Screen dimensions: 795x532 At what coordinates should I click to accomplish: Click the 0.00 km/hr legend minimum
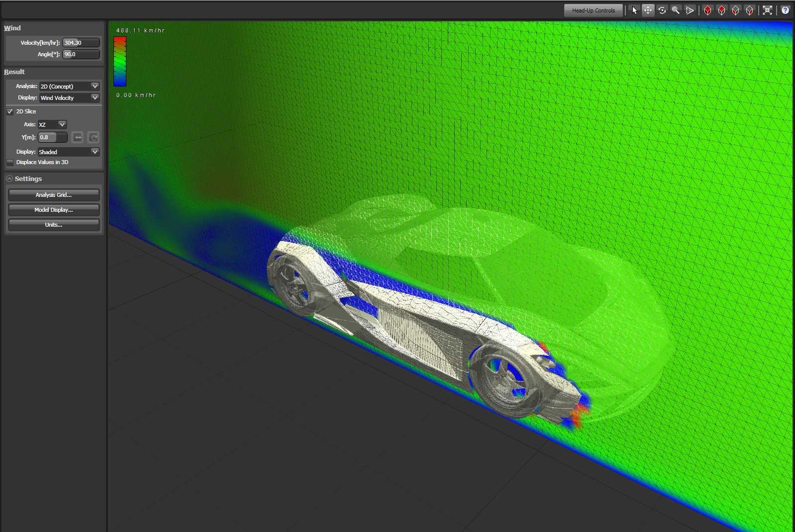(x=136, y=95)
